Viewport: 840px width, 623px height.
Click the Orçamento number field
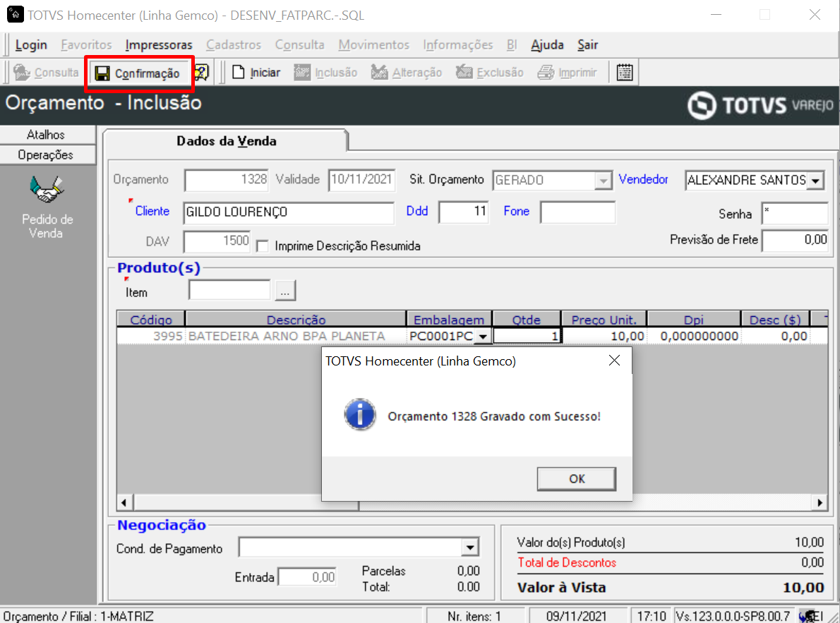tap(227, 180)
